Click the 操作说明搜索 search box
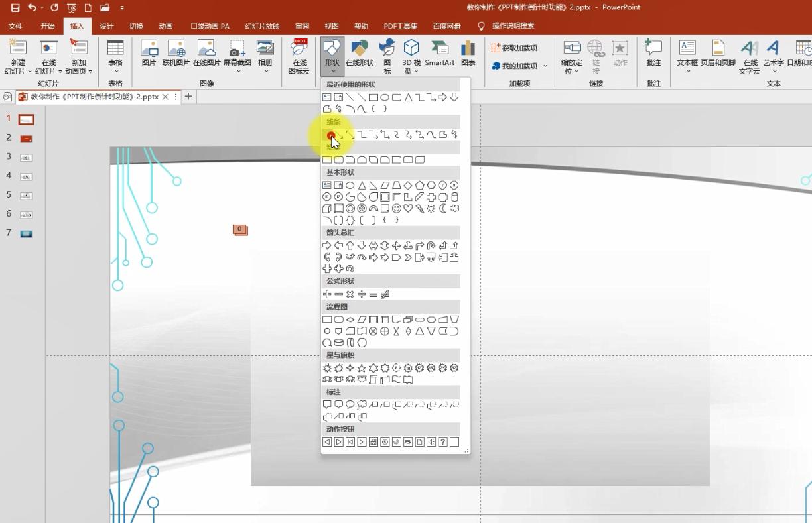Viewport: 812px width, 523px height. [513, 26]
